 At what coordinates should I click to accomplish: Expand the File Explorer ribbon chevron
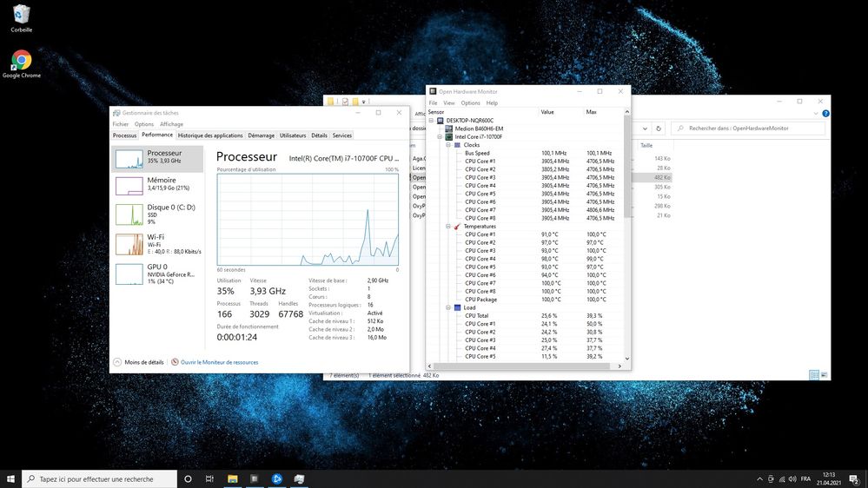pyautogui.click(x=816, y=114)
